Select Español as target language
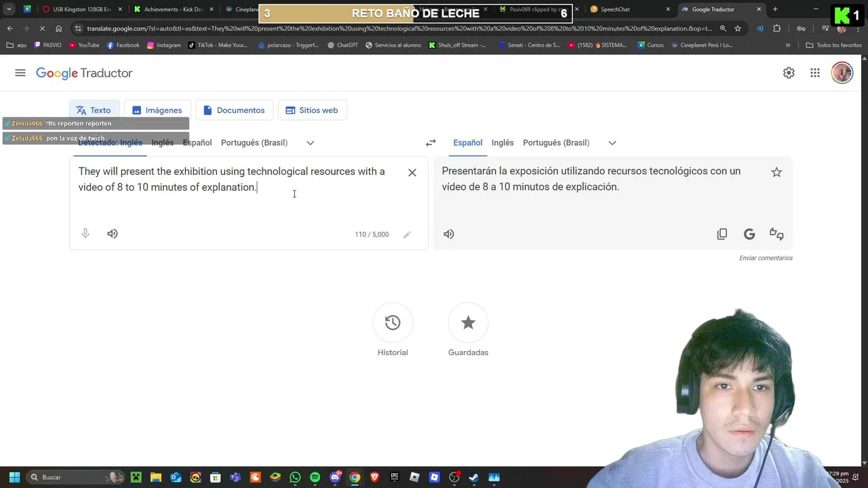Image resolution: width=868 pixels, height=488 pixels. point(468,142)
